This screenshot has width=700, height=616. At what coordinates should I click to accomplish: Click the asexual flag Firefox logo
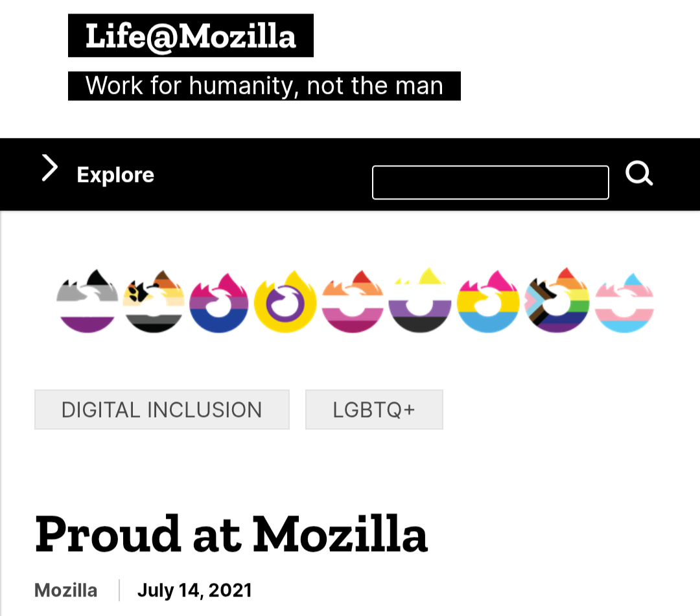pyautogui.click(x=87, y=301)
